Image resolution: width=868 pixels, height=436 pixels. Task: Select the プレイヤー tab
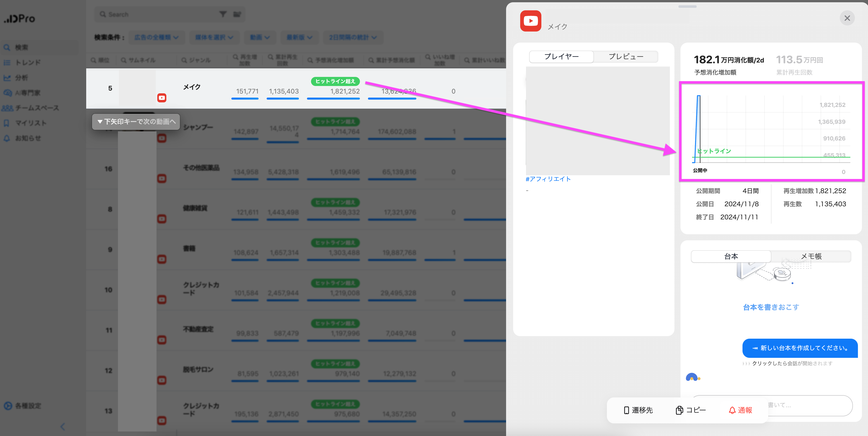(561, 57)
